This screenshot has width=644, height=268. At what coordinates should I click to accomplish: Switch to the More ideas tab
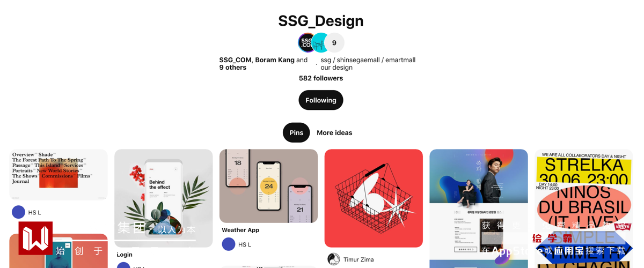pyautogui.click(x=334, y=133)
